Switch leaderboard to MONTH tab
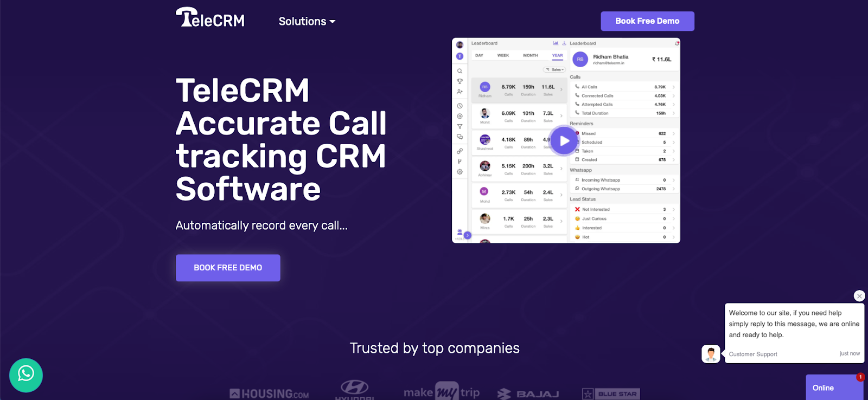 click(x=531, y=55)
